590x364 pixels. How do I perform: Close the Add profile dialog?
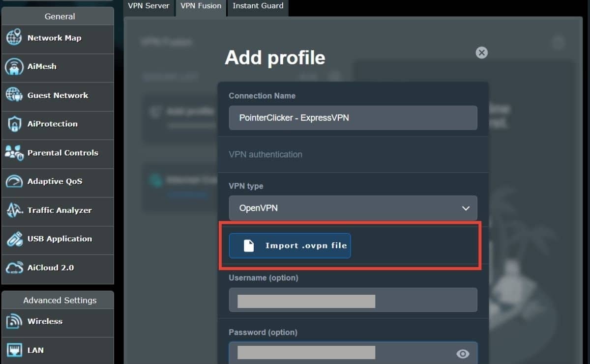pyautogui.click(x=482, y=53)
